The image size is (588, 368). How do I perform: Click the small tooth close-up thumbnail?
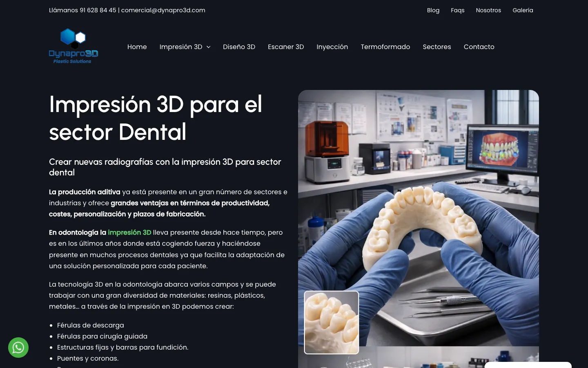click(x=332, y=322)
